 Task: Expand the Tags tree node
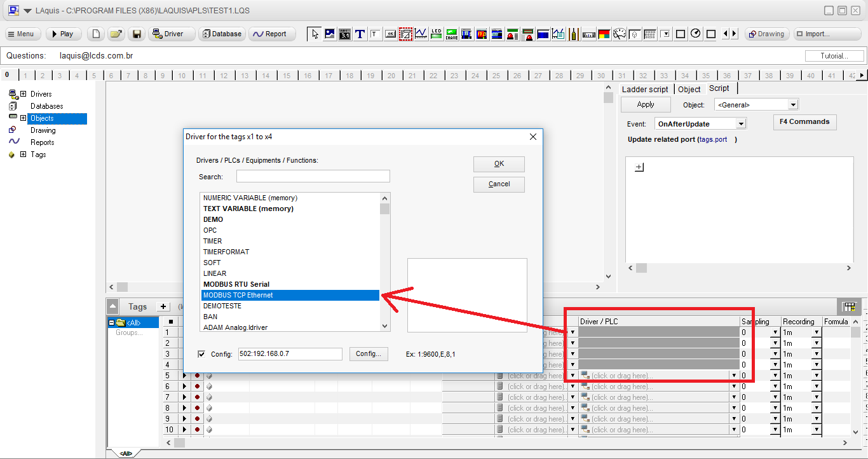(24, 154)
